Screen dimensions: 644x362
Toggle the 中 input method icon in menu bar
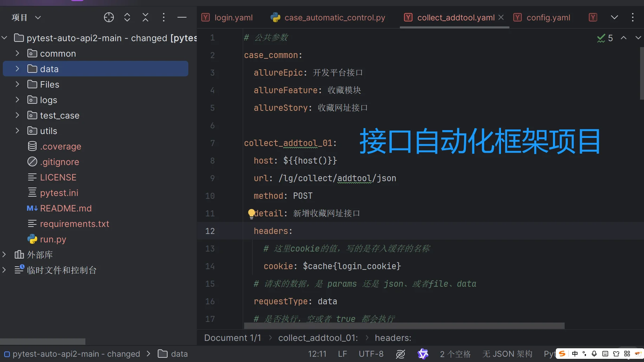(575, 354)
